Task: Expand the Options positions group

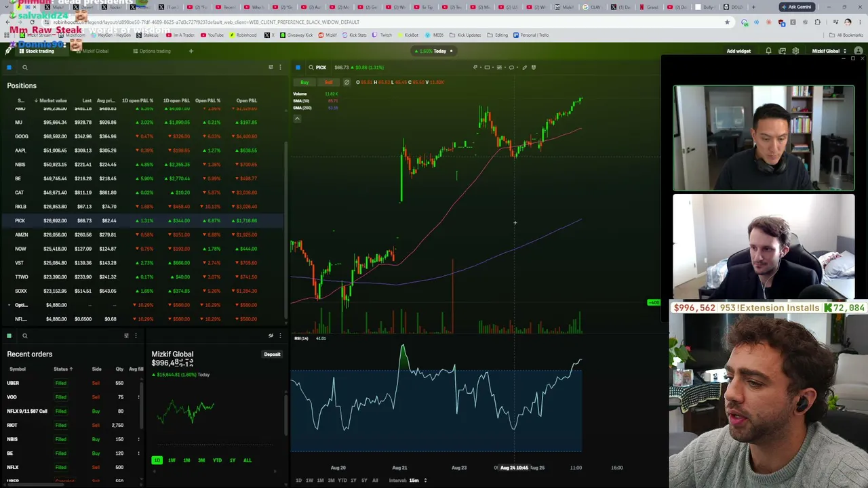Action: 9,305
